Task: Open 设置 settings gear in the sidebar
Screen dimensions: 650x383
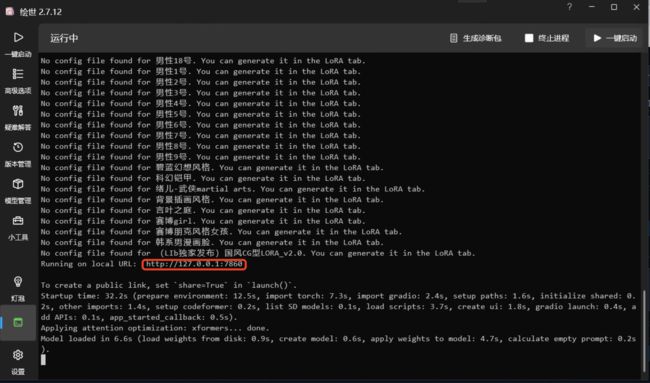Action: coord(18,361)
